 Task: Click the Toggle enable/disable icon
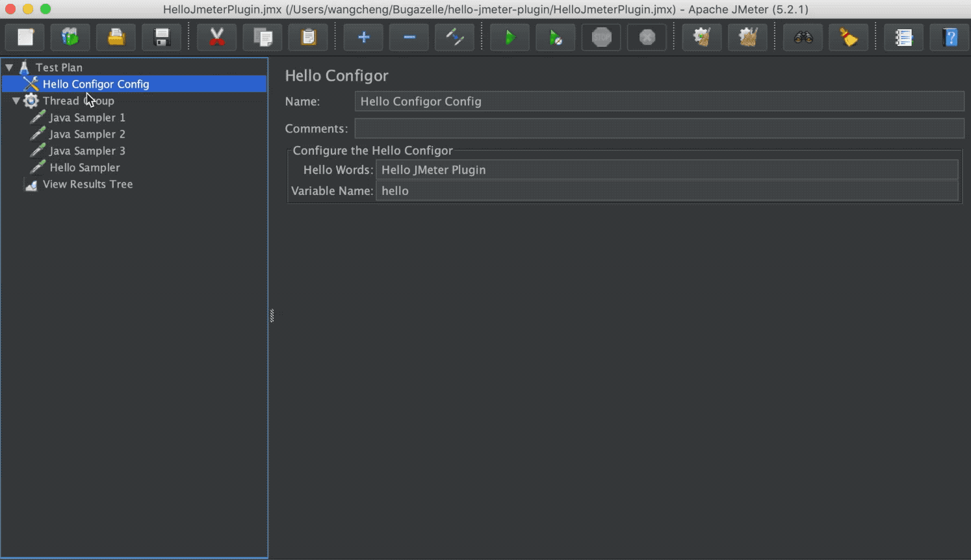click(x=454, y=37)
